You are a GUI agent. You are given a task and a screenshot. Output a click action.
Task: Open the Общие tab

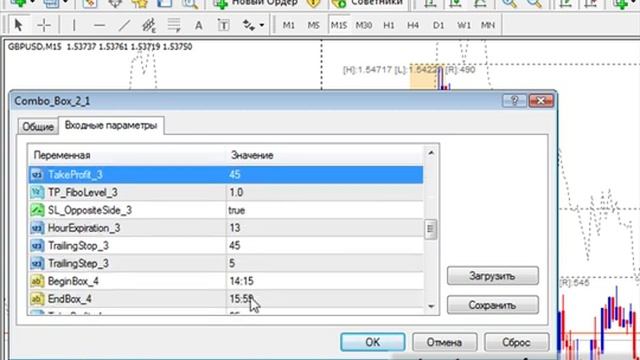(x=38, y=127)
